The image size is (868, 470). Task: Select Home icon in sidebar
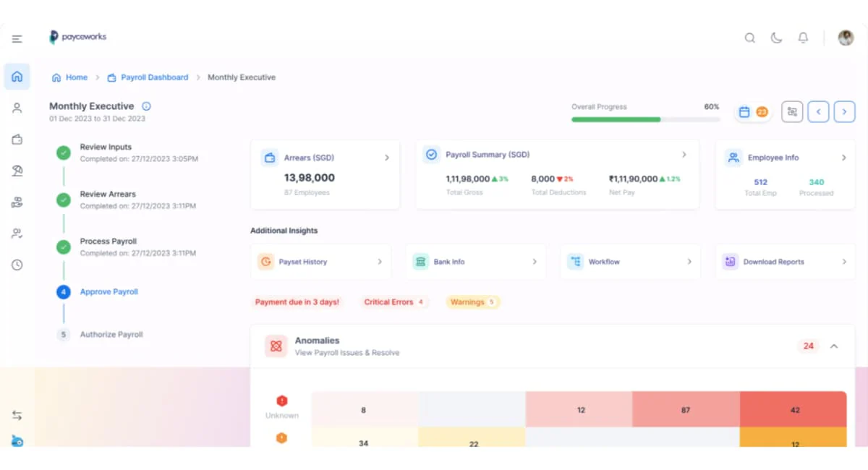pos(17,77)
